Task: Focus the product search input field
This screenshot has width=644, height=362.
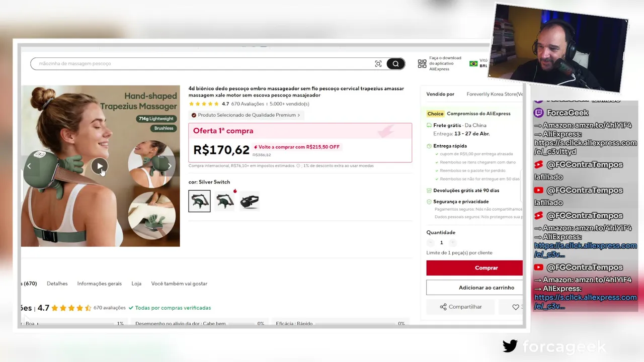Action: [x=201, y=64]
